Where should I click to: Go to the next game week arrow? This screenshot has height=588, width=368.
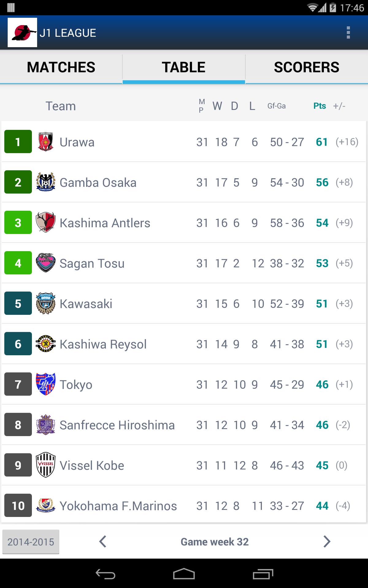[327, 541]
